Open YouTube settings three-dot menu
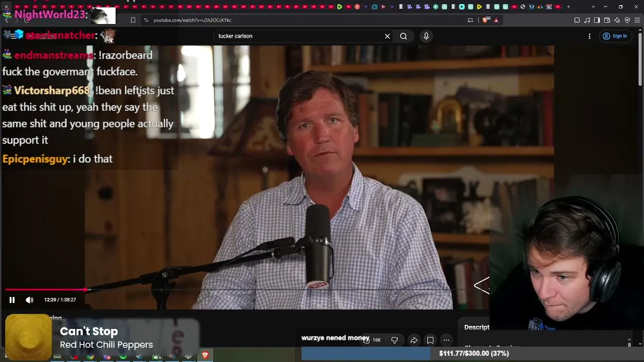644x362 pixels. (x=590, y=36)
